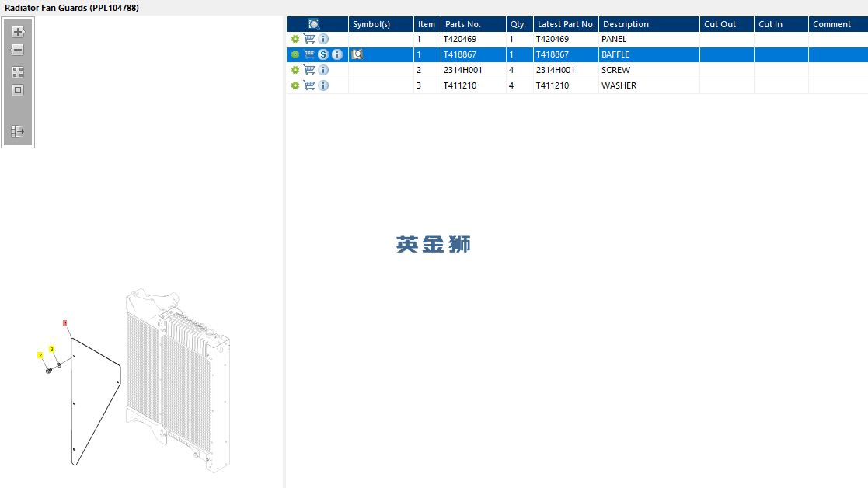This screenshot has width=868, height=488.
Task: Click the four-squares grid view icon
Action: point(18,72)
